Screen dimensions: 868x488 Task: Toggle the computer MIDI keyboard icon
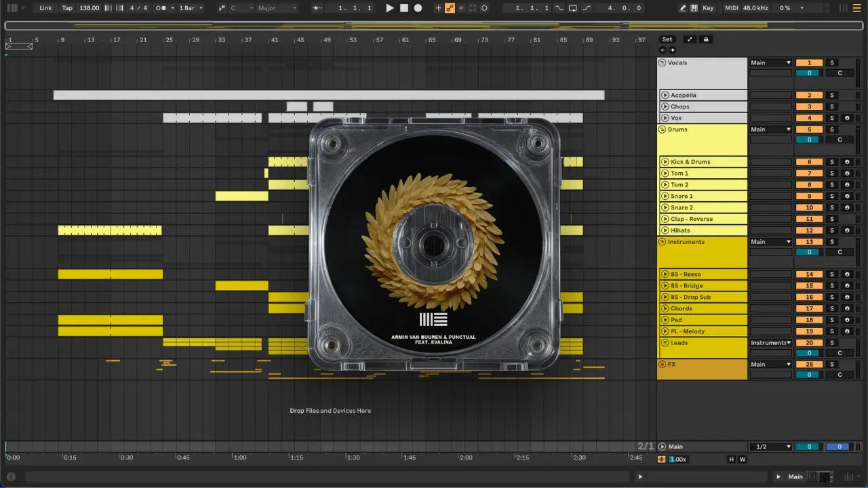694,8
